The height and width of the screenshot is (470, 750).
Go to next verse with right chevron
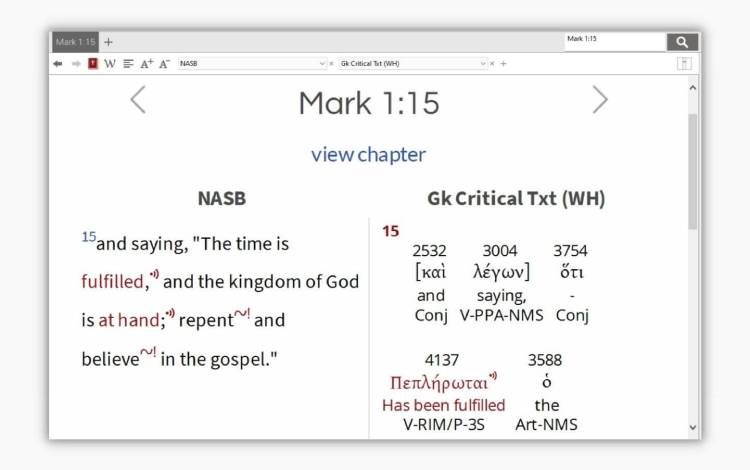599,100
